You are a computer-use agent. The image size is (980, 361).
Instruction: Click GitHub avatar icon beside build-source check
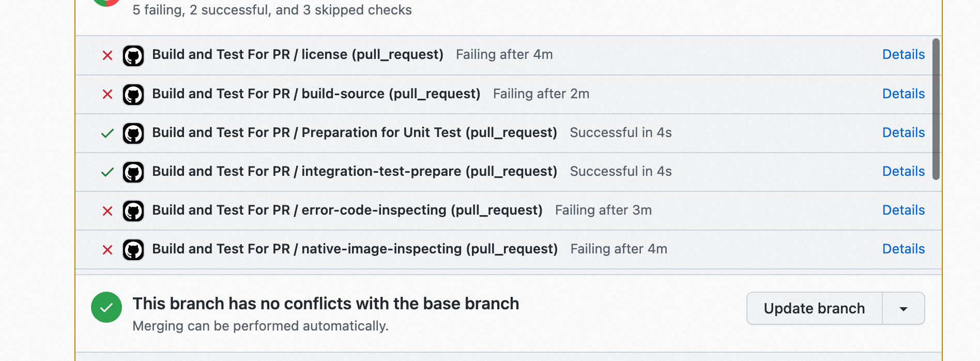[x=133, y=95]
